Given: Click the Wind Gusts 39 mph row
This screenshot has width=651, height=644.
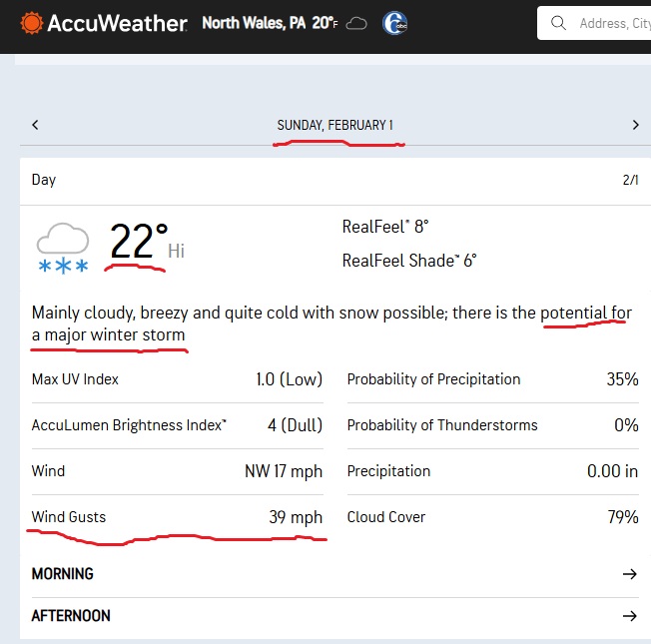Looking at the screenshot, I should [177, 517].
